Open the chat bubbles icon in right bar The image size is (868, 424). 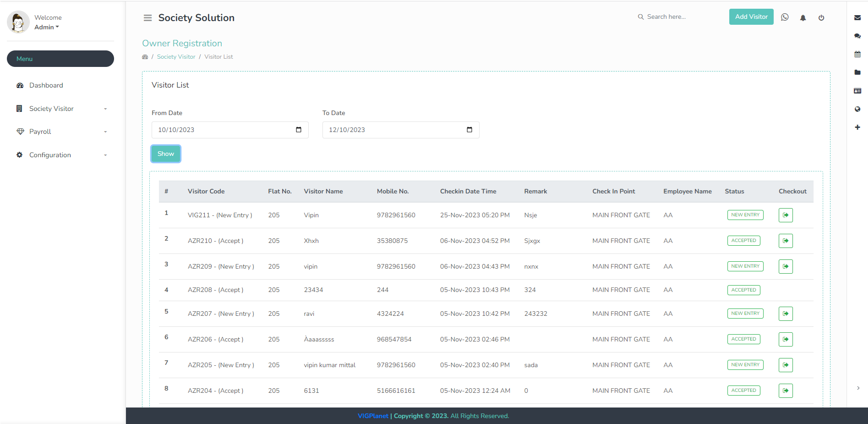(857, 36)
